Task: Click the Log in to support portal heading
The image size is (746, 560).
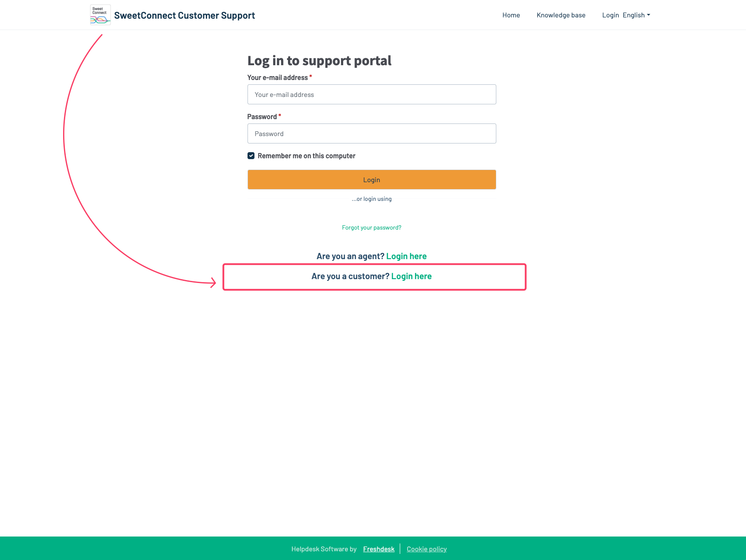Action: point(319,61)
